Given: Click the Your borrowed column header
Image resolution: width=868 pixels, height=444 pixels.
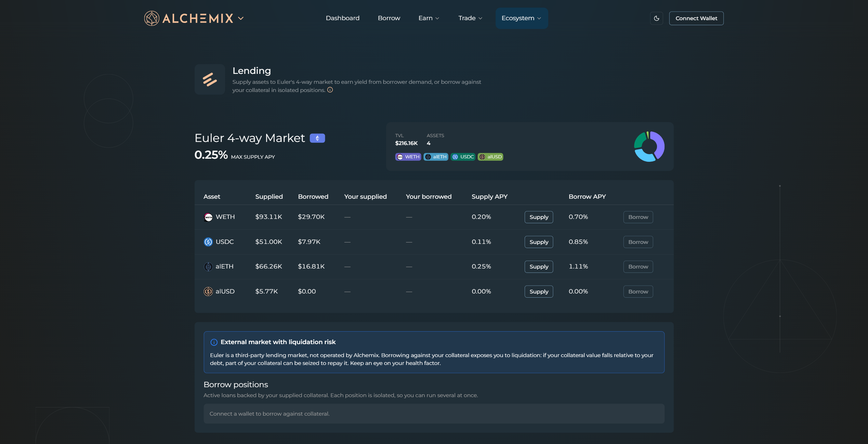Looking at the screenshot, I should 429,197.
